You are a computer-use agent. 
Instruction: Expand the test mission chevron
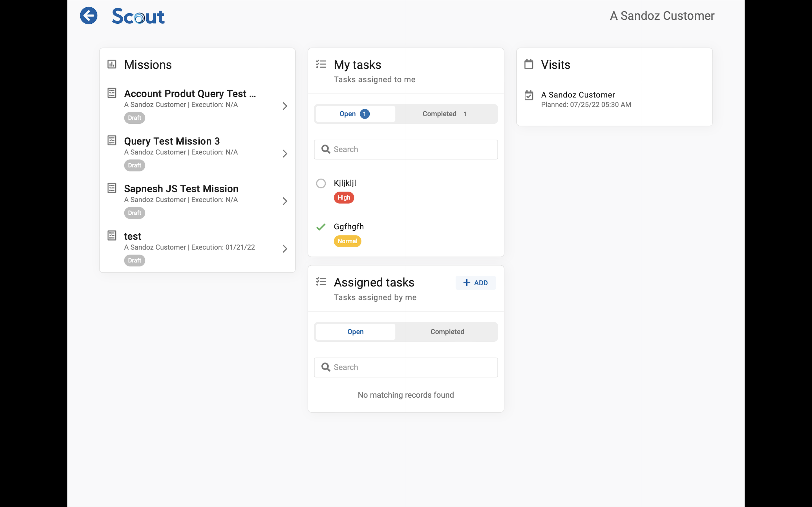pos(284,249)
